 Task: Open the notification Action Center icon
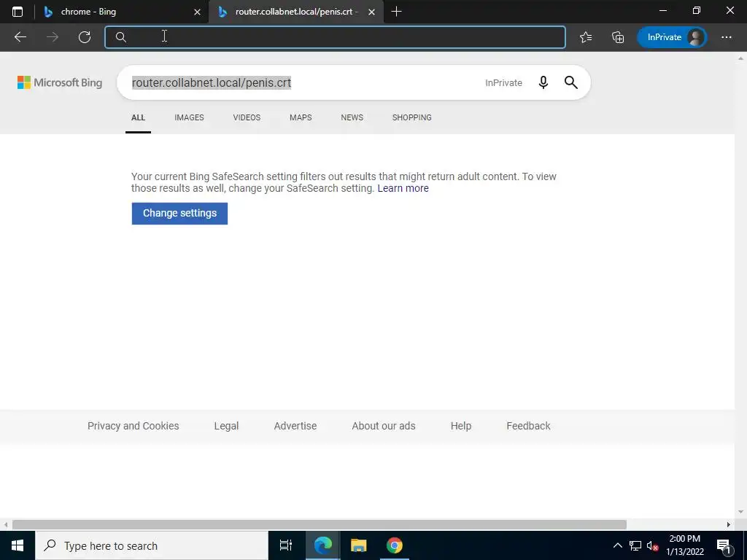724,545
